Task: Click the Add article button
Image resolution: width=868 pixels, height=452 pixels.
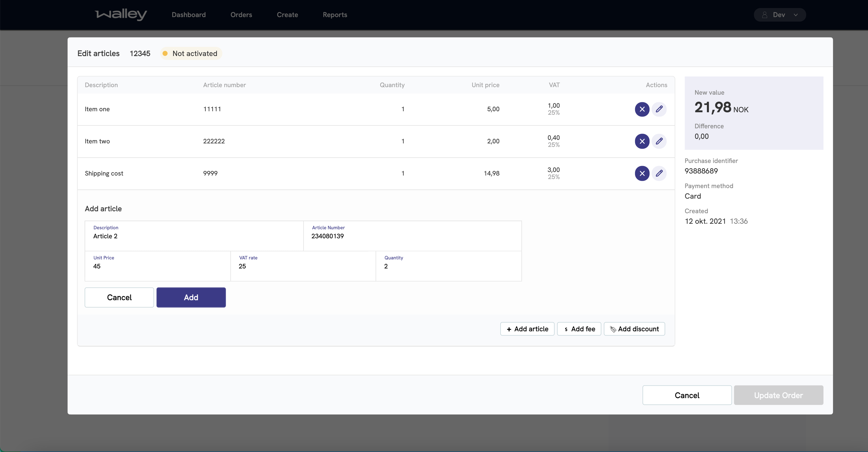Action: click(x=527, y=329)
